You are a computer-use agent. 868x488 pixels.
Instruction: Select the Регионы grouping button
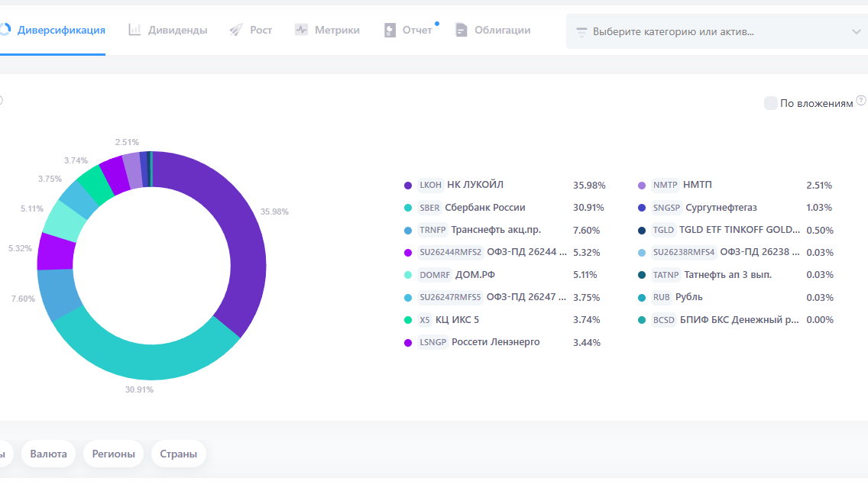pyautogui.click(x=114, y=454)
